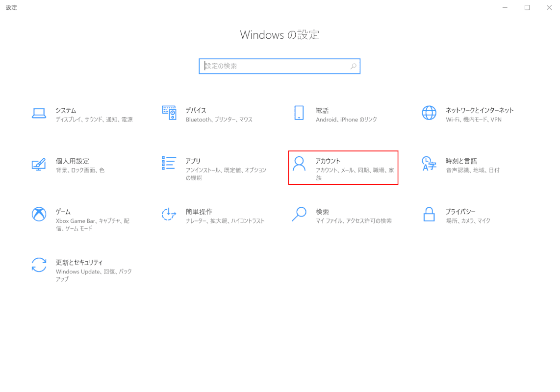Select the 電話 category title
Viewport: 560px width, 392px height.
click(322, 110)
